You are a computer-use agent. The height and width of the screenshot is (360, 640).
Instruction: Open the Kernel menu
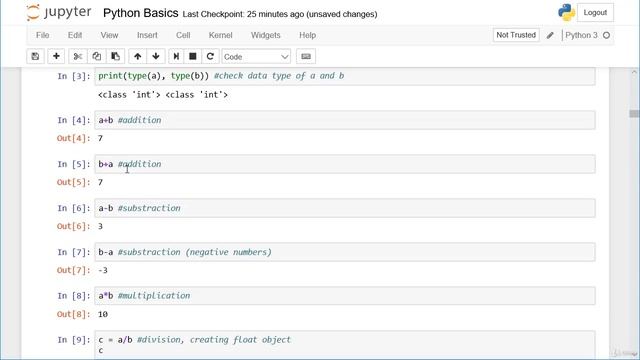click(220, 35)
